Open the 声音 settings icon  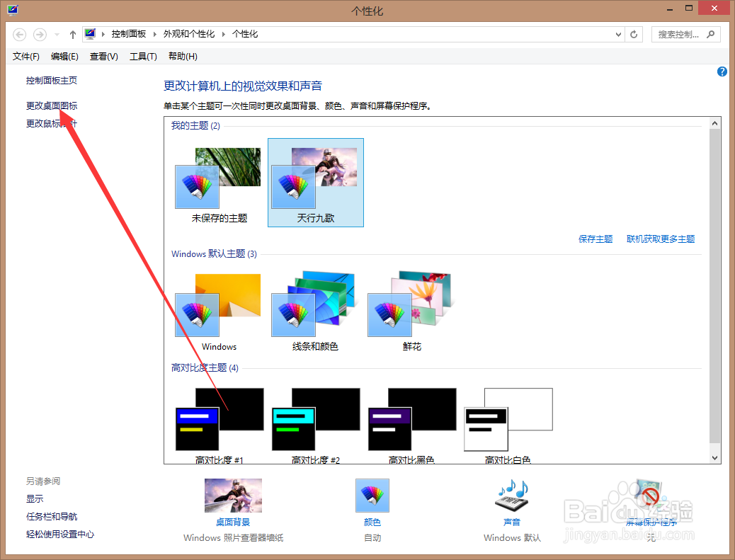click(511, 495)
